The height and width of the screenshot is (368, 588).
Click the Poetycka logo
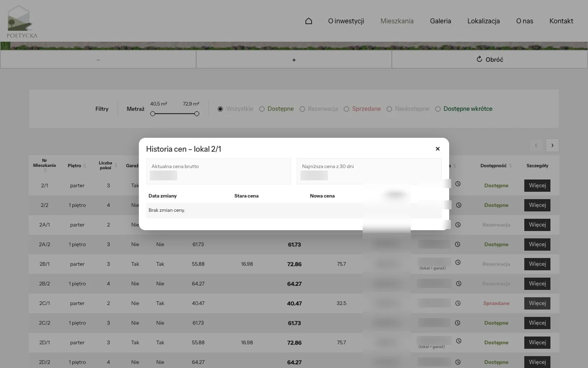point(22,22)
